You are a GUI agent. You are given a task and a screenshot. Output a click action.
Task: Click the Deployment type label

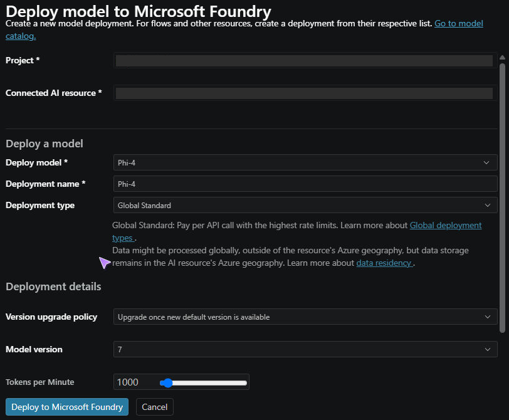tap(40, 206)
